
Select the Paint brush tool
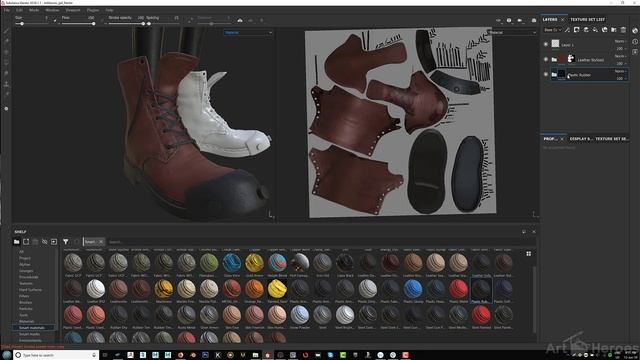[6, 31]
